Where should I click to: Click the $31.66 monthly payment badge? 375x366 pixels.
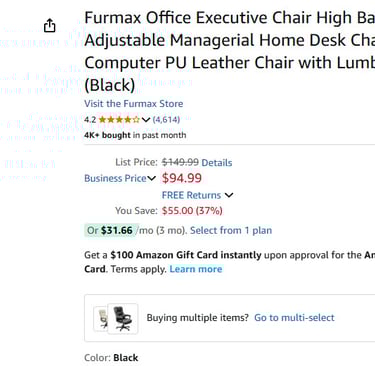[x=110, y=230]
